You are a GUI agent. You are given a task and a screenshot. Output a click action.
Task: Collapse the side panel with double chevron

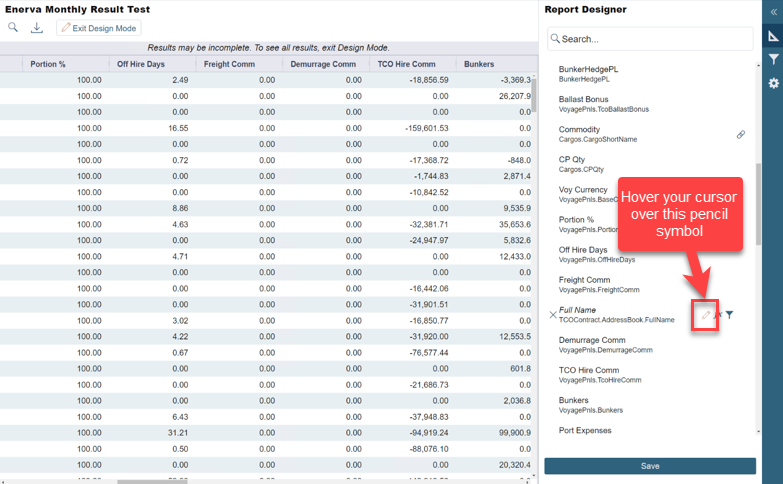coord(773,10)
